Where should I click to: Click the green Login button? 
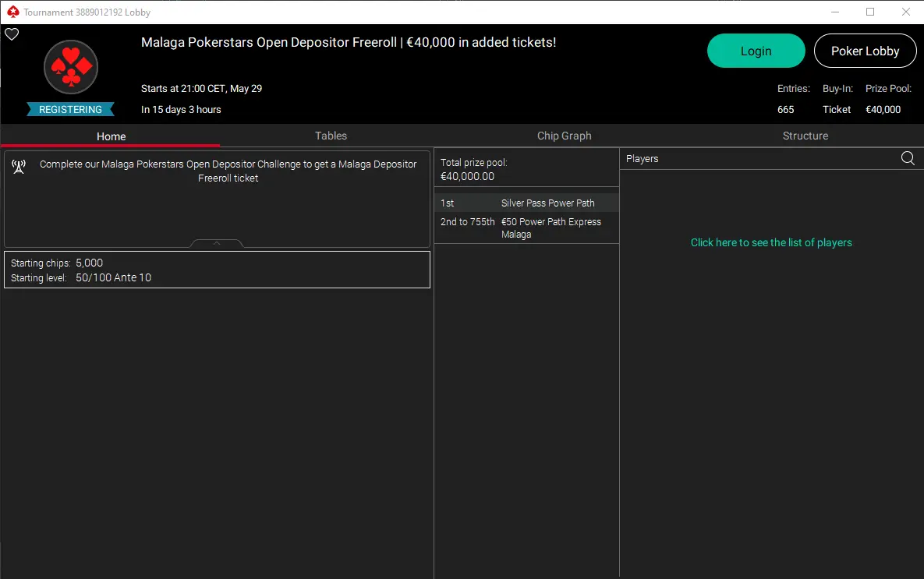[756, 51]
